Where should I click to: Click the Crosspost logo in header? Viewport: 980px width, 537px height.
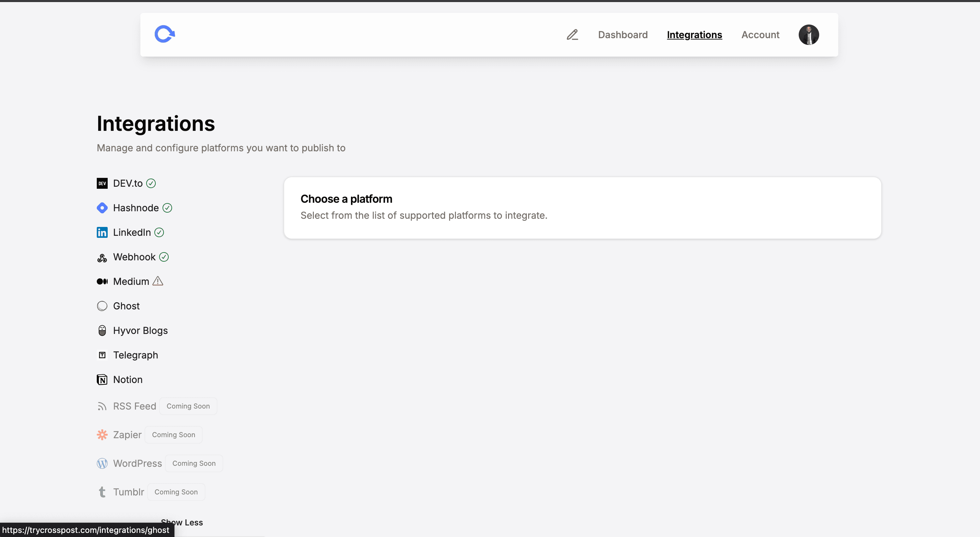coord(165,34)
